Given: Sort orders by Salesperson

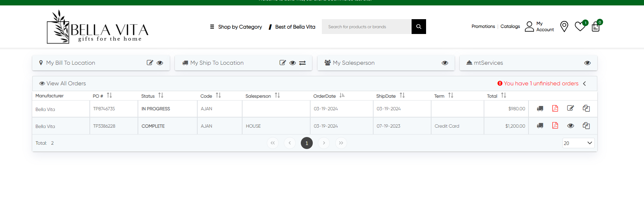Looking at the screenshot, I should pyautogui.click(x=277, y=95).
